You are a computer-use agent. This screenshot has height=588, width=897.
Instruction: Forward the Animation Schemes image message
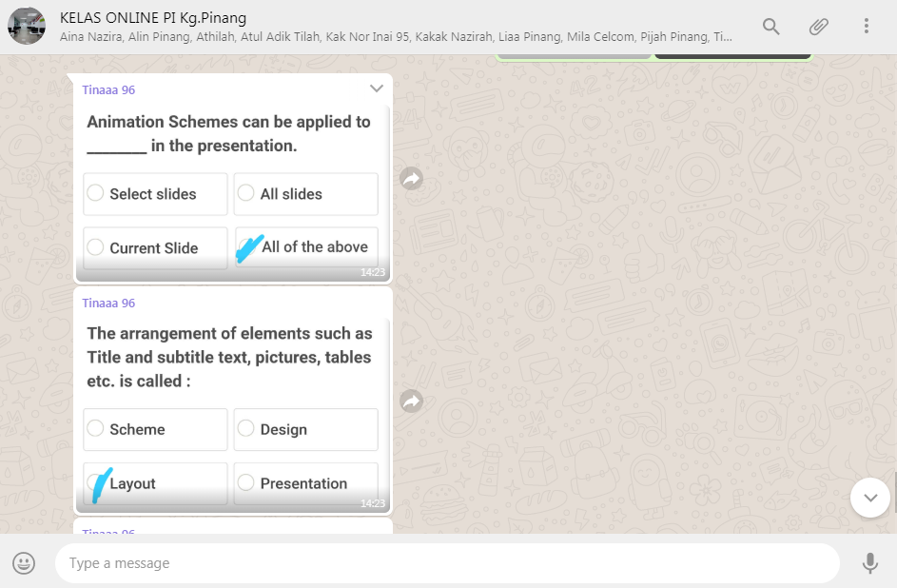point(411,179)
